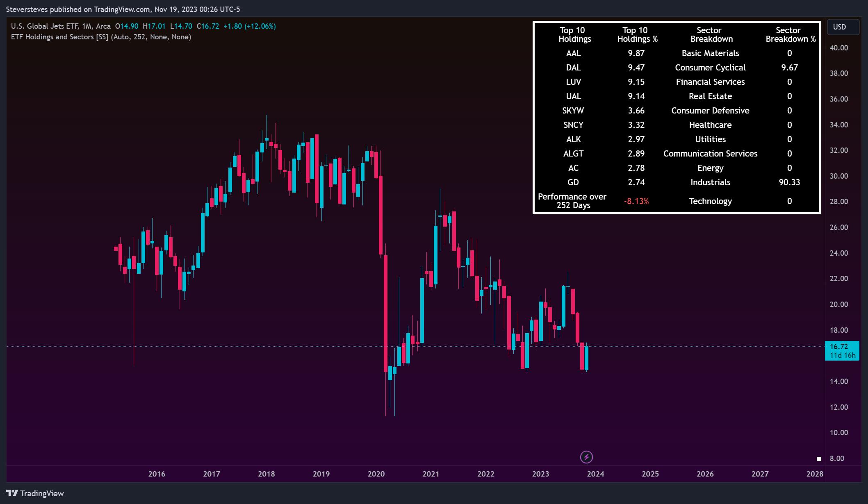Open the USD currency selector
The width and height of the screenshot is (868, 504).
[x=843, y=27]
